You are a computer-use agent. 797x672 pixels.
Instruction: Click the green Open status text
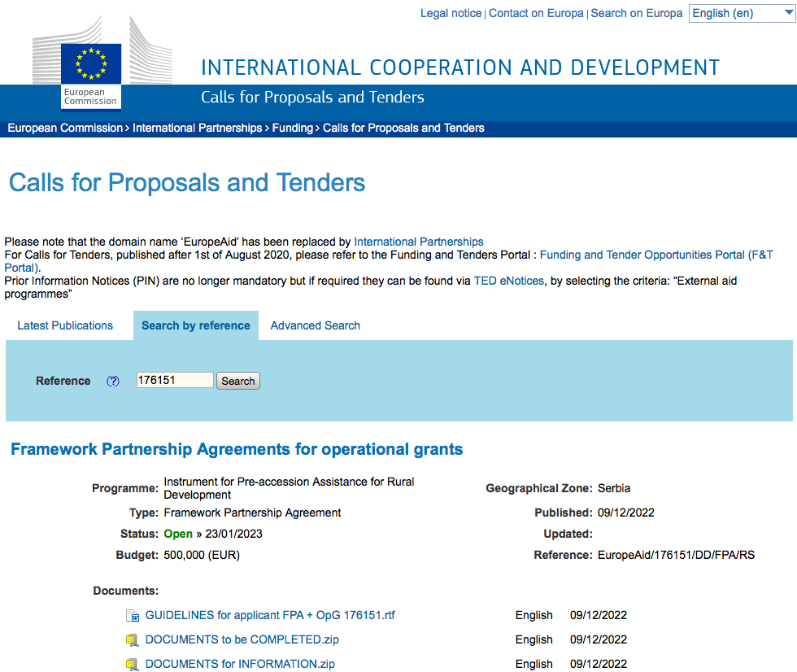tap(178, 535)
